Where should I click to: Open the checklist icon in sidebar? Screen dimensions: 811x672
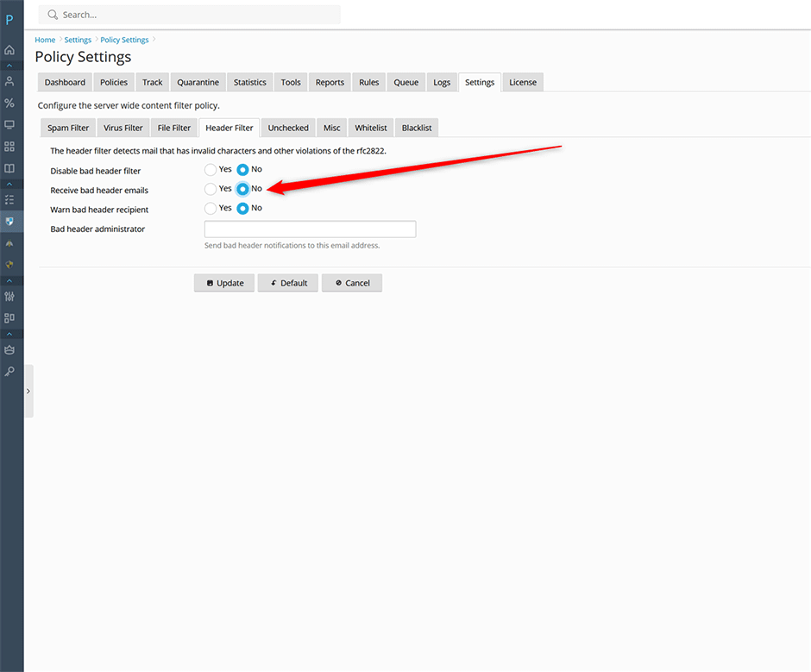pos(9,199)
